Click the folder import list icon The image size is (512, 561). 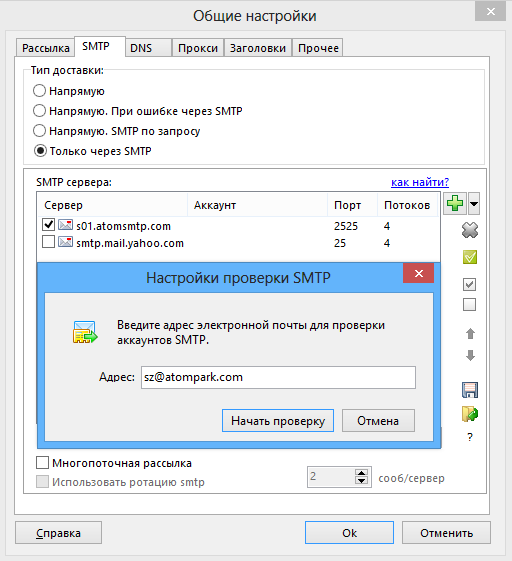click(x=470, y=414)
